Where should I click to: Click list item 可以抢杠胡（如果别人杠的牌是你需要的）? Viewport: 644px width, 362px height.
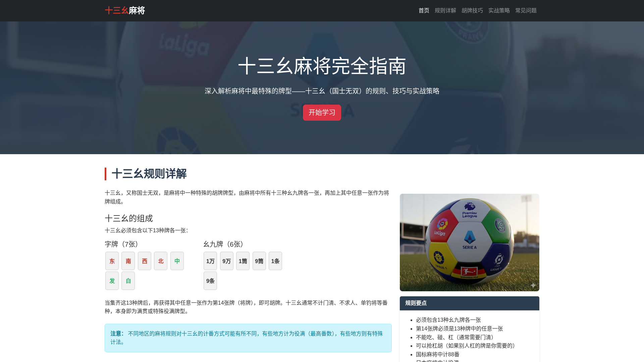point(467,346)
